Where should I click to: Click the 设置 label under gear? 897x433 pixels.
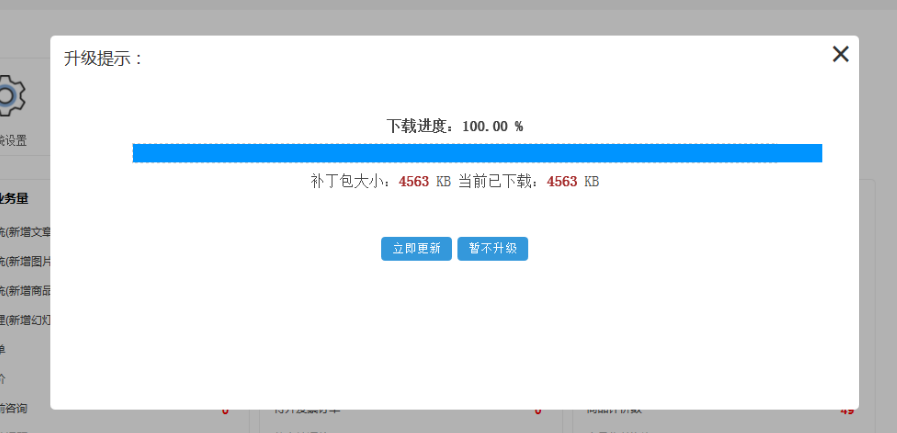coord(14,141)
